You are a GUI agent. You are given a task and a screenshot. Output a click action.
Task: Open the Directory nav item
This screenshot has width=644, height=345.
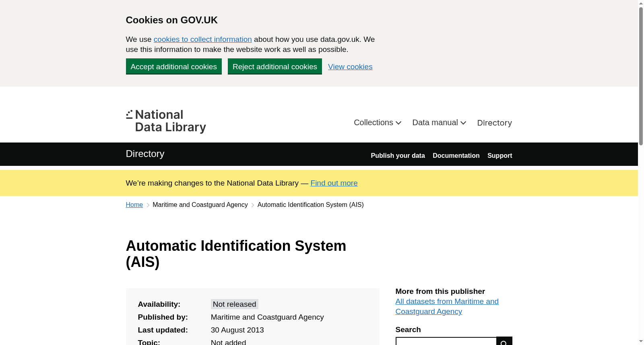(x=494, y=123)
